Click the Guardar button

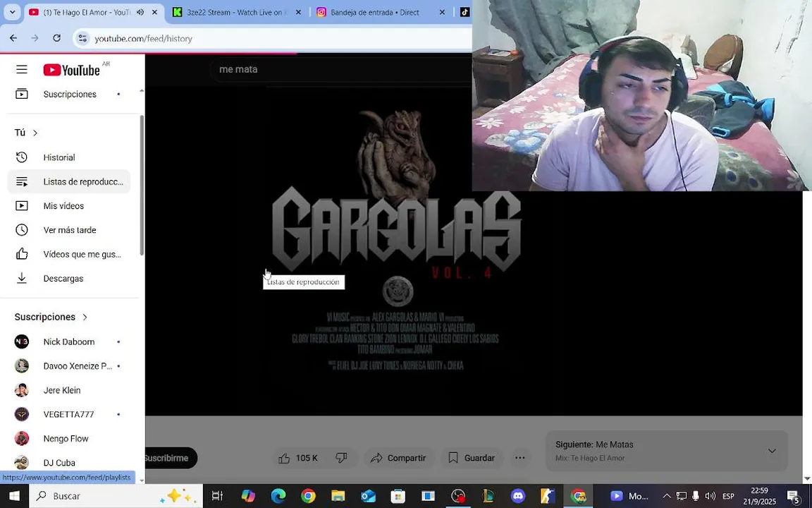pos(472,458)
